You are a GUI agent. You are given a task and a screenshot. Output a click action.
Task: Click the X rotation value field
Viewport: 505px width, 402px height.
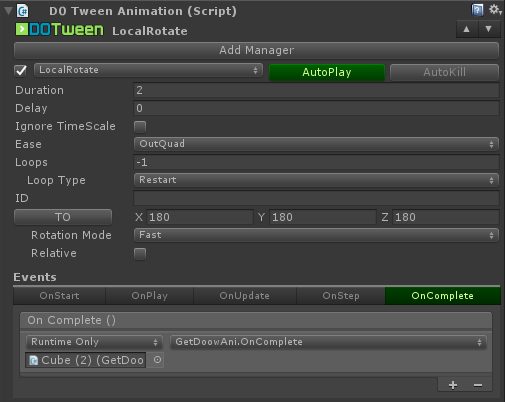coord(200,217)
